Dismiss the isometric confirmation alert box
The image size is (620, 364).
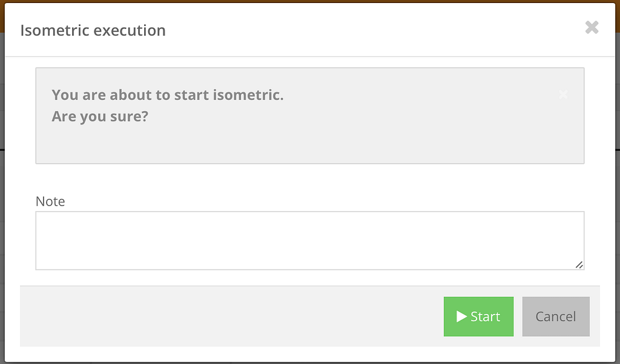(563, 94)
